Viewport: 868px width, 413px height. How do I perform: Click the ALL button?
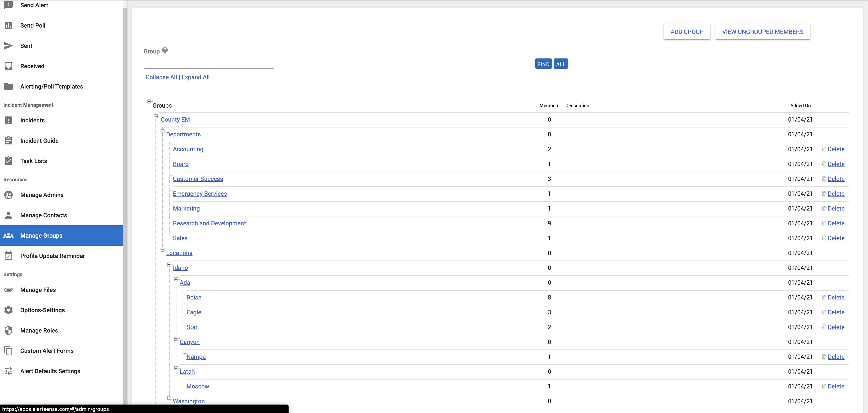560,64
